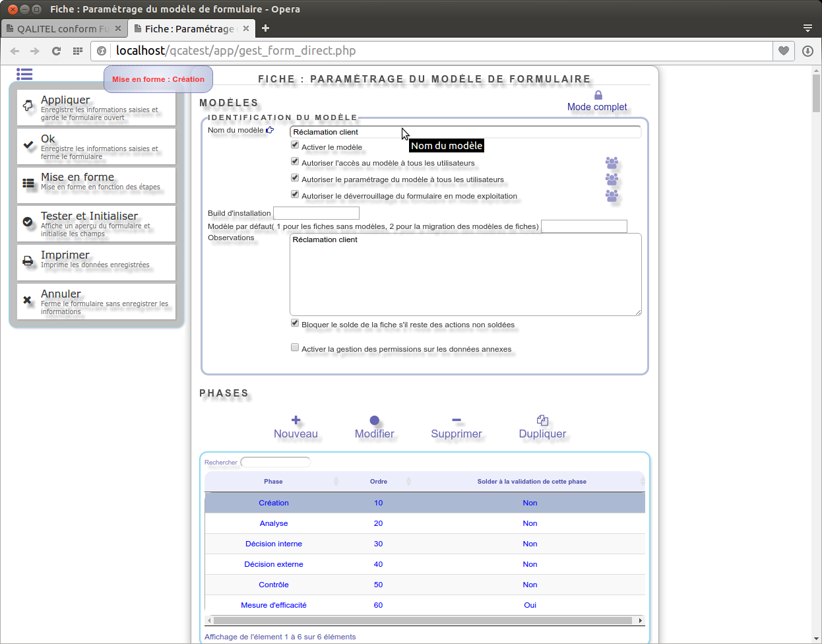Click the browser back arrow
822x644 pixels.
tap(15, 51)
